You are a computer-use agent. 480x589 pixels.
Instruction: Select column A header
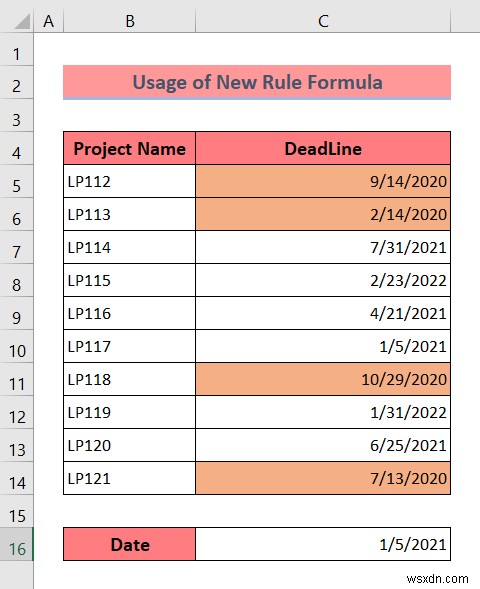coord(48,21)
